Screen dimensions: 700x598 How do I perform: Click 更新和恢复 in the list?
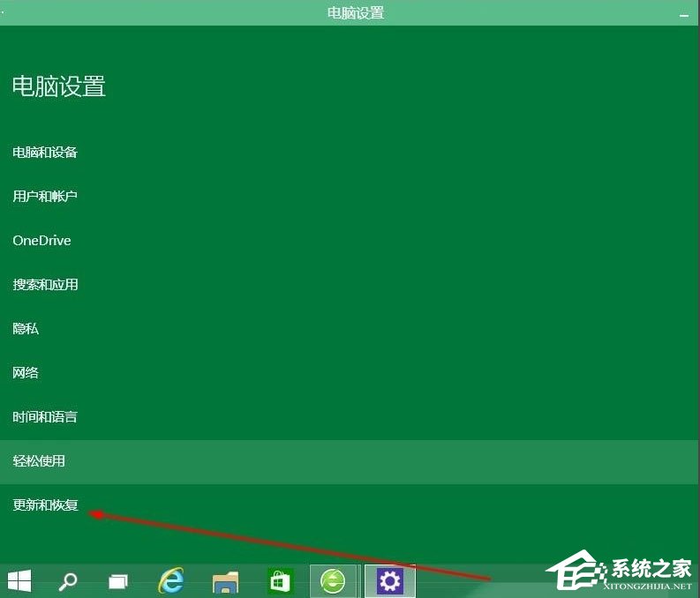coord(45,505)
